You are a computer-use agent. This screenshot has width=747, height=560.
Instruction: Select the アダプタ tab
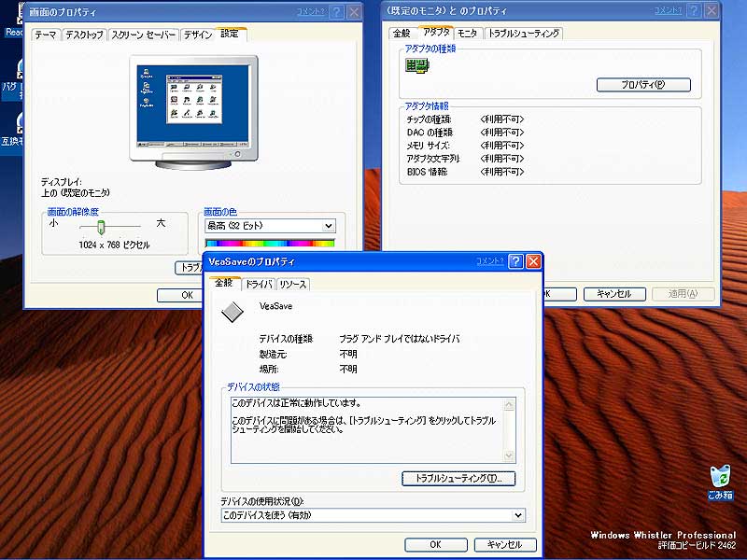tap(436, 32)
